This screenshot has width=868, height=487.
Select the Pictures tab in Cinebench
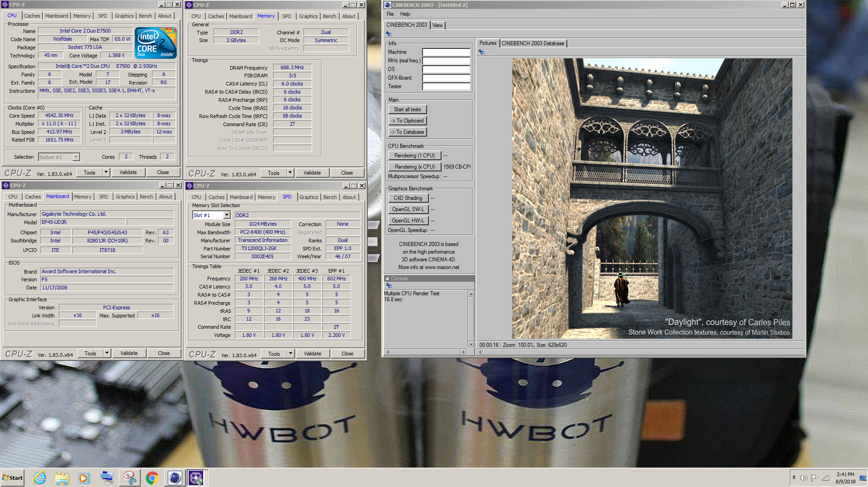pyautogui.click(x=488, y=43)
